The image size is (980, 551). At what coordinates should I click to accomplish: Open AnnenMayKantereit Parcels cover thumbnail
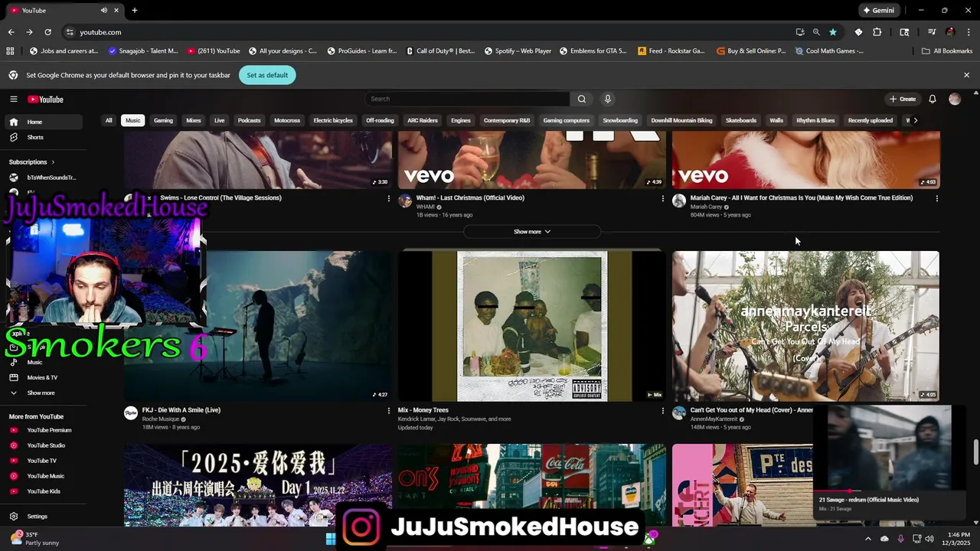tap(805, 326)
